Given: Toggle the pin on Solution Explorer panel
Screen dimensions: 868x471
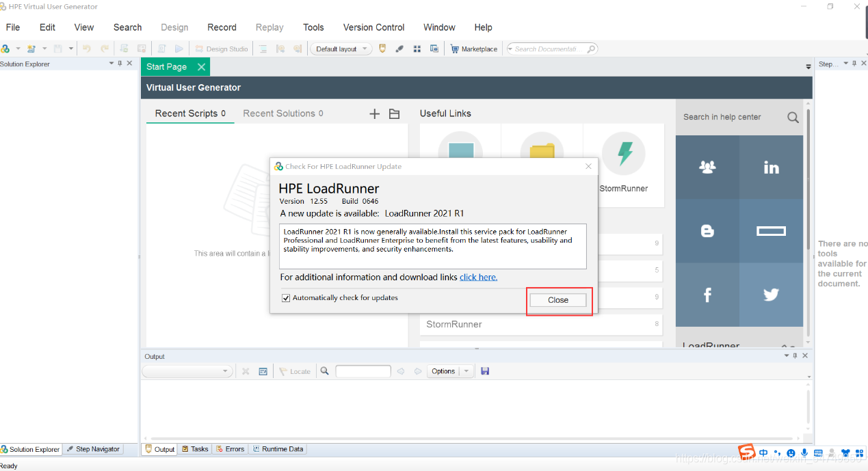Looking at the screenshot, I should pyautogui.click(x=120, y=64).
